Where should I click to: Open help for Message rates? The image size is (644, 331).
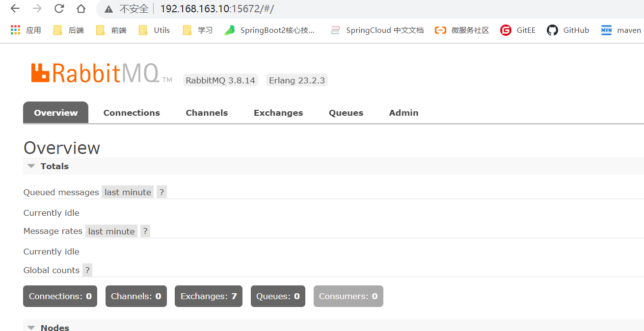coord(145,231)
